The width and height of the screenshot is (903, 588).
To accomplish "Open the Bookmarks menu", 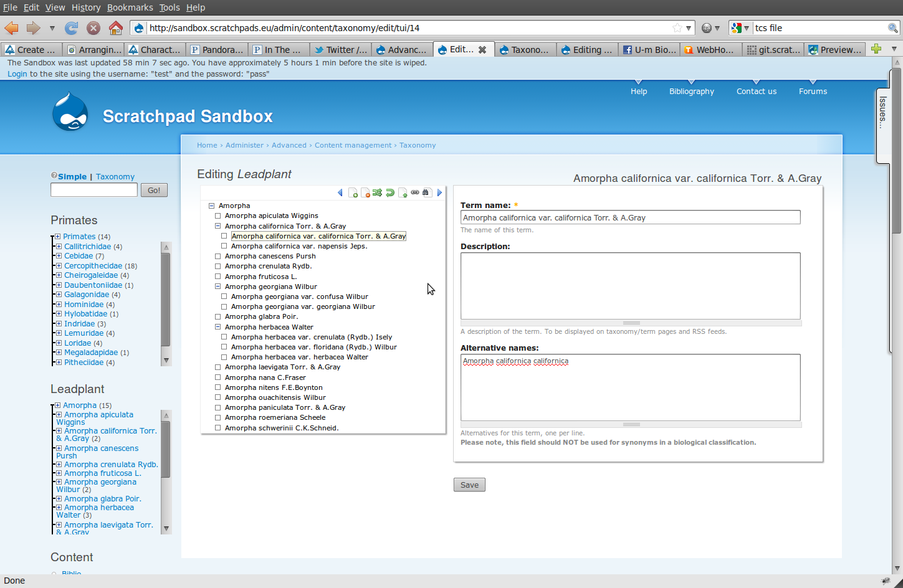I will coord(130,7).
